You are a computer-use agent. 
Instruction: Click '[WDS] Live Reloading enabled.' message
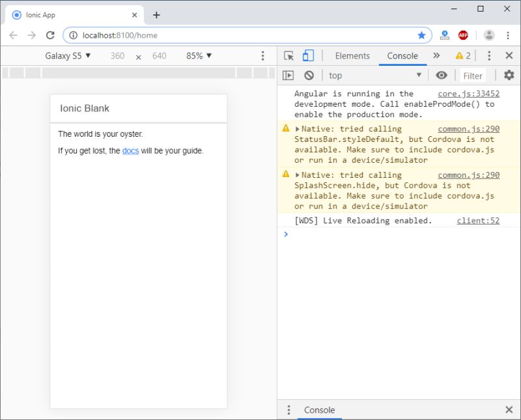point(363,221)
